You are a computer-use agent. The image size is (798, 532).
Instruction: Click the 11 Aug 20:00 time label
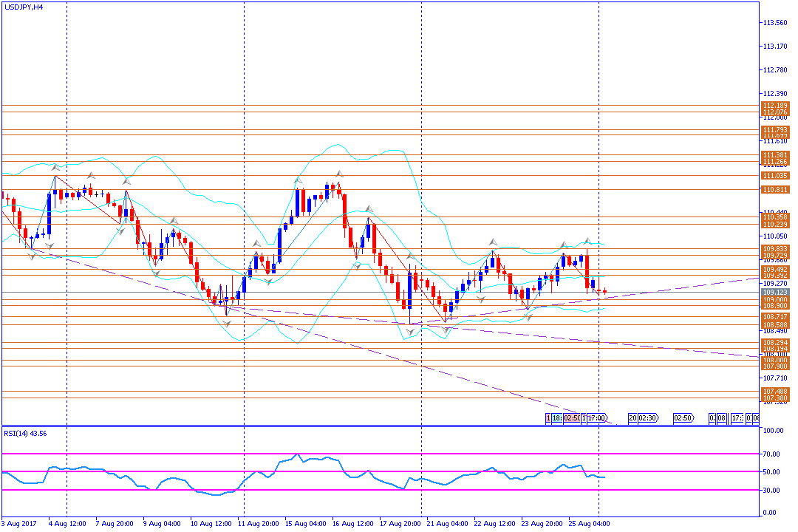[x=259, y=524]
